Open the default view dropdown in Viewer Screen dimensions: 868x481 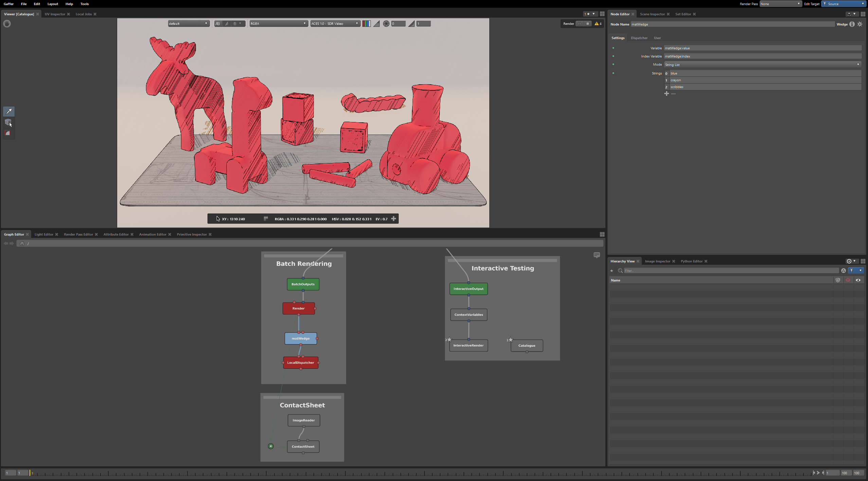[x=188, y=23]
